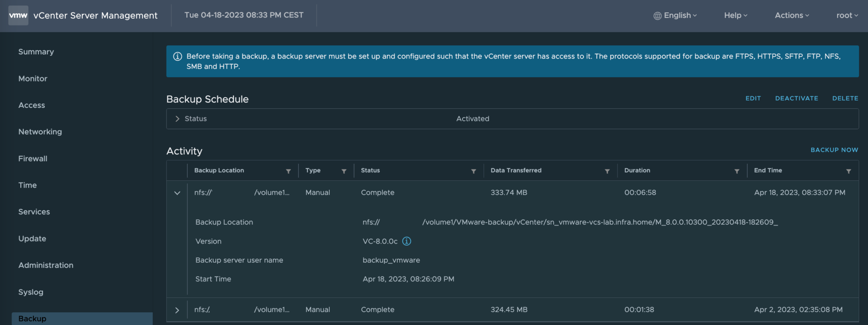
Task: Go to the Networking section
Action: pos(40,132)
